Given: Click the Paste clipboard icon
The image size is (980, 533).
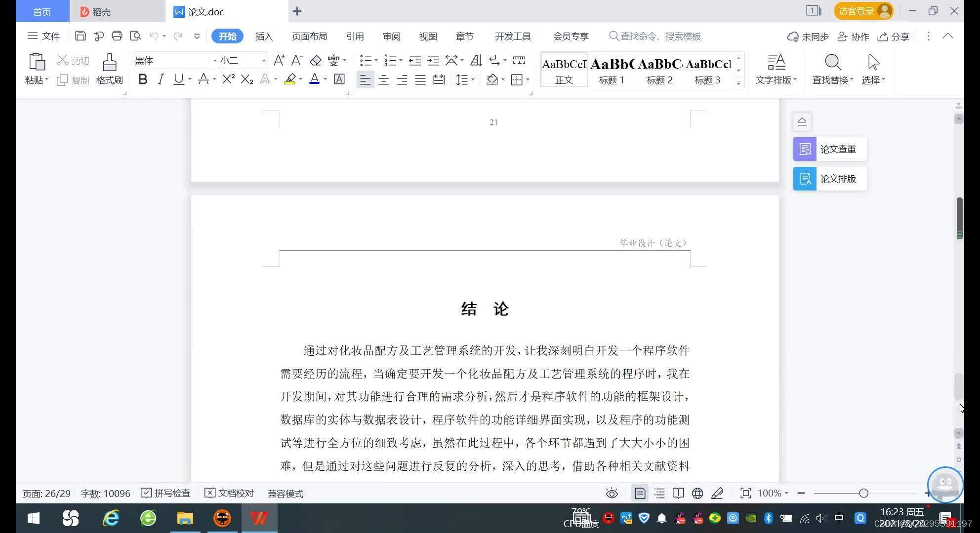Looking at the screenshot, I should (37, 62).
